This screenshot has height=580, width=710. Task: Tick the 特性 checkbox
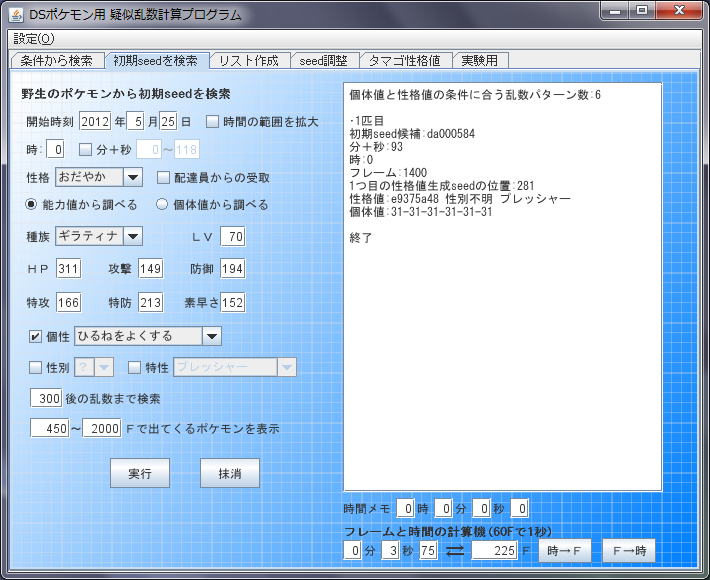[134, 368]
